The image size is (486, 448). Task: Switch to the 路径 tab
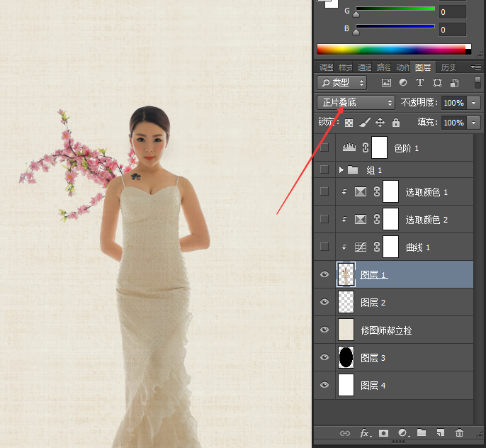(383, 67)
